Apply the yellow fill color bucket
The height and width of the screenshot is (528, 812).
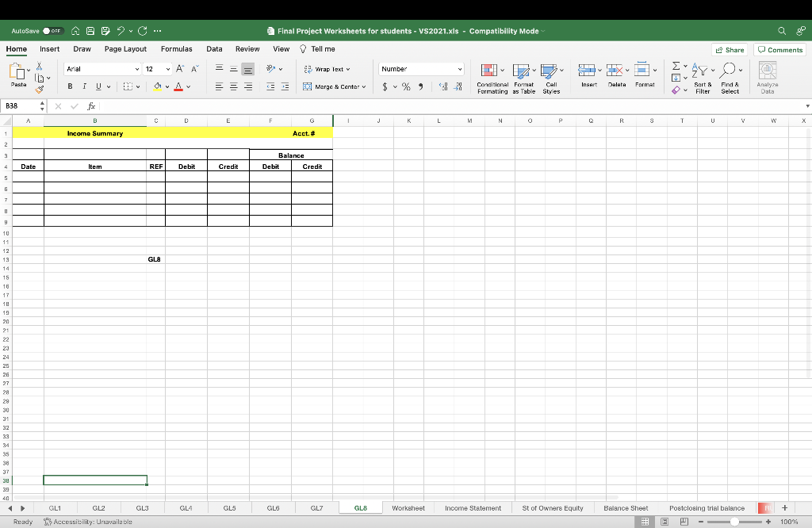[x=158, y=86]
